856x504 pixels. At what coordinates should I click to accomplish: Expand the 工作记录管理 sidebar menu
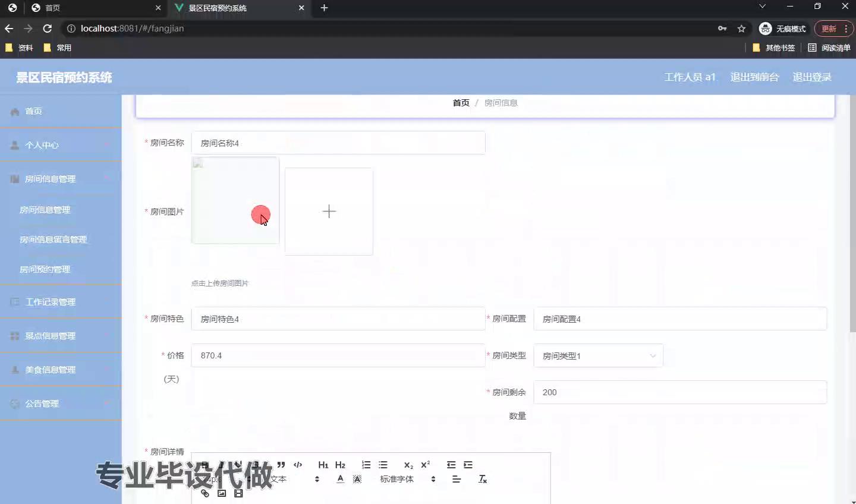point(61,302)
